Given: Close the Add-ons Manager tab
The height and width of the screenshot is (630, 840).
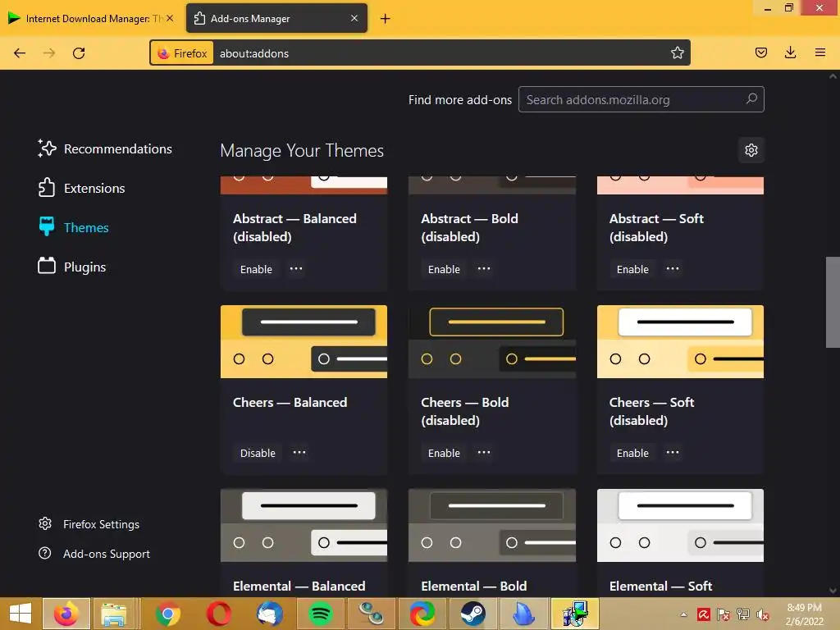Looking at the screenshot, I should click(x=354, y=18).
